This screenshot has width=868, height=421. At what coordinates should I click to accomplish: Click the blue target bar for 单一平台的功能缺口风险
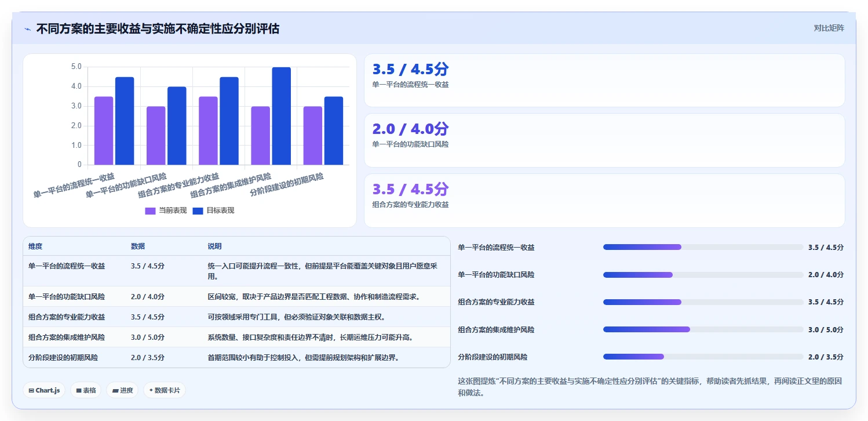177,126
